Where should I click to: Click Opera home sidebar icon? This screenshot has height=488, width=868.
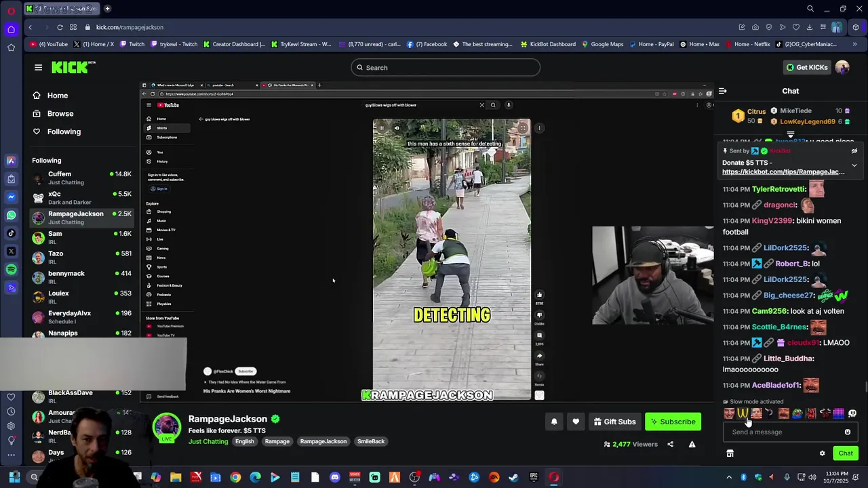coord(11,29)
